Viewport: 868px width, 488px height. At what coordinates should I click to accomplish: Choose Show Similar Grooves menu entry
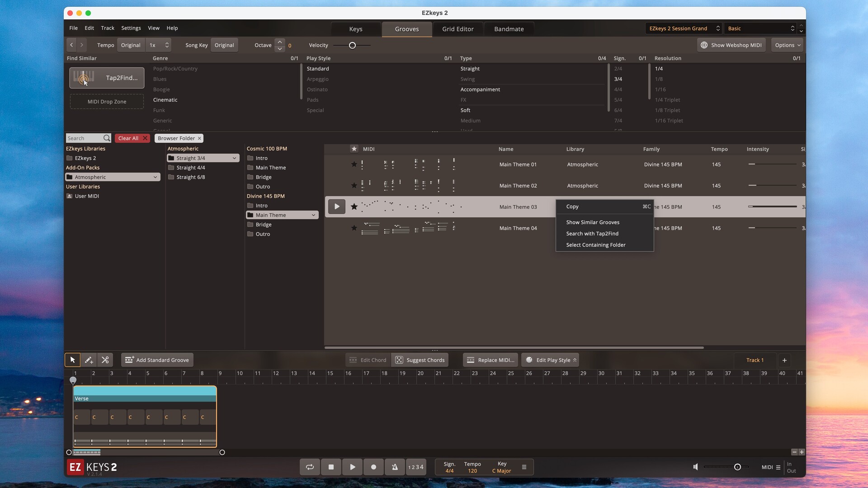pos(593,222)
